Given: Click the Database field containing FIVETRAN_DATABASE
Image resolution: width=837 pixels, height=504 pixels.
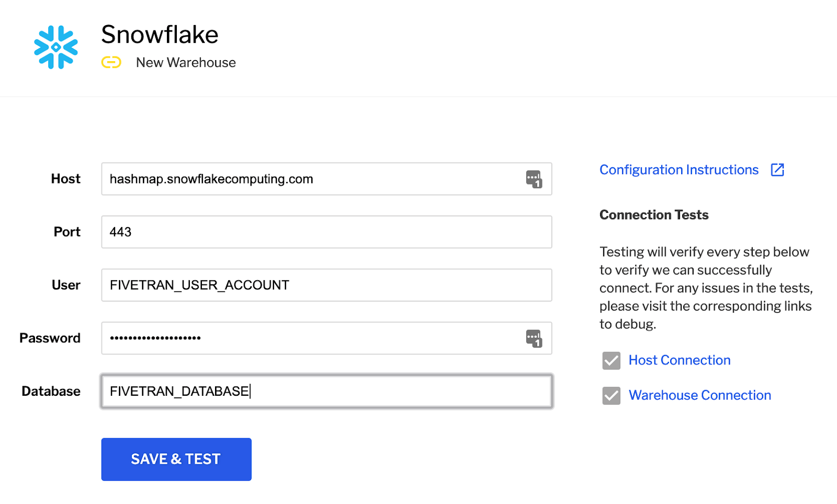Looking at the screenshot, I should (314, 391).
